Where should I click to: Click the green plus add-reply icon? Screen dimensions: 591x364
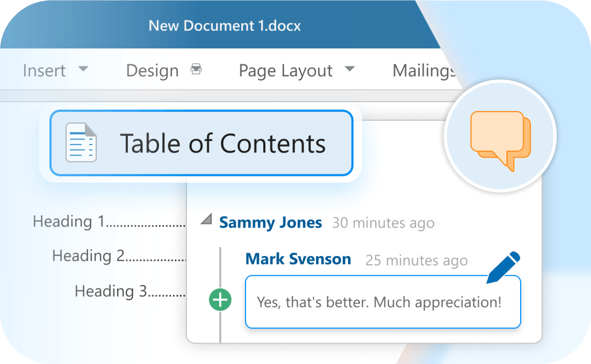220,300
